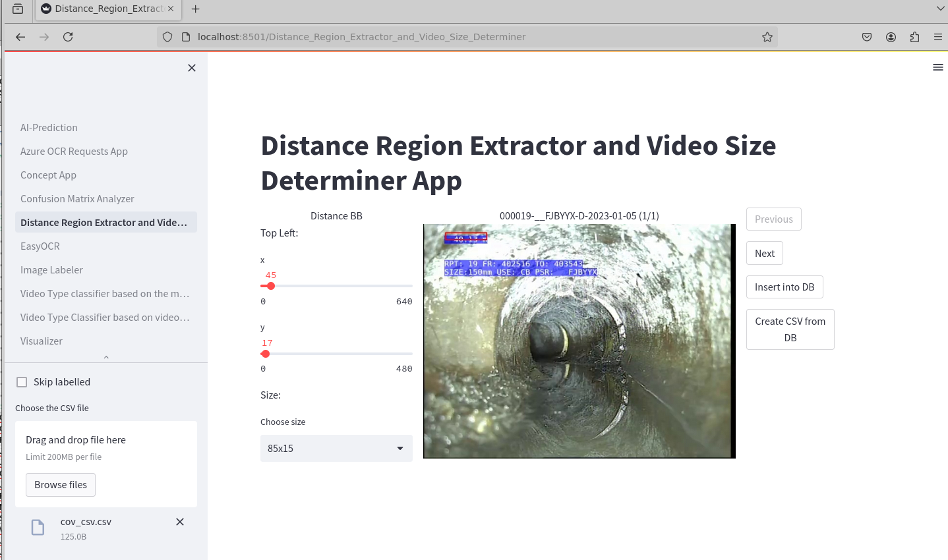948x560 pixels.
Task: Select Distance Region Extractor sidebar page
Action: pyautogui.click(x=105, y=223)
